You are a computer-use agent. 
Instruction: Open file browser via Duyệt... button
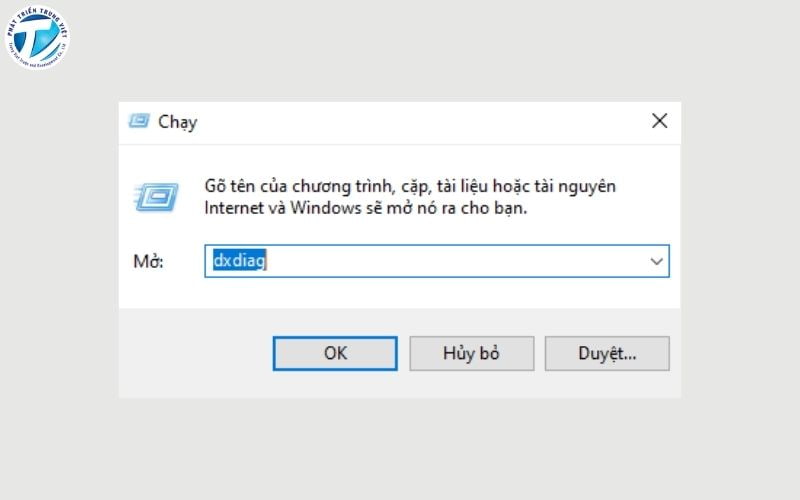tap(607, 353)
